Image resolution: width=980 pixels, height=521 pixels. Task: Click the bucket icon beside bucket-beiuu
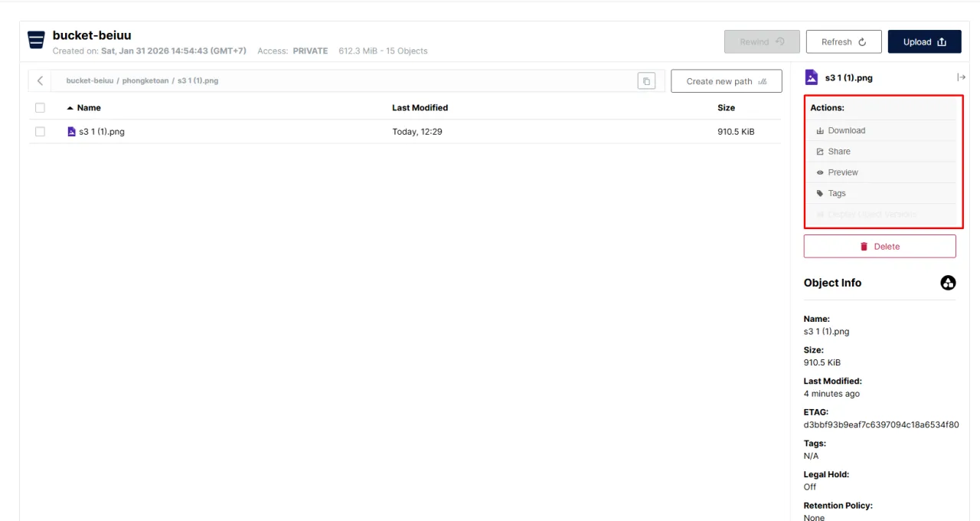coord(36,41)
